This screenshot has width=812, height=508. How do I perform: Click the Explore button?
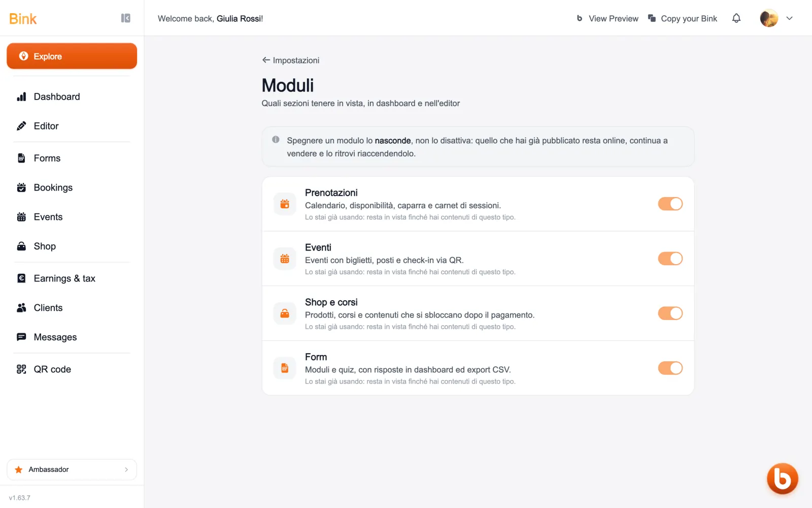(72, 56)
